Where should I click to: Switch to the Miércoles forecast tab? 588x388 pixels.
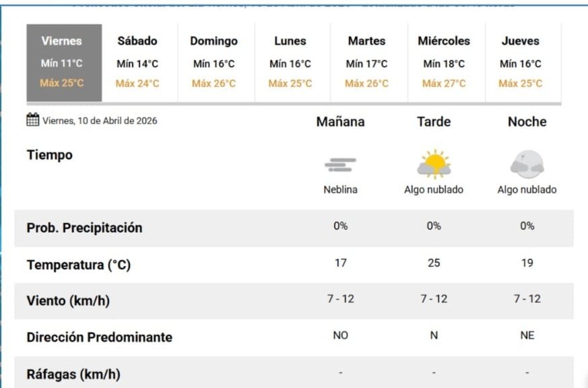(x=445, y=63)
